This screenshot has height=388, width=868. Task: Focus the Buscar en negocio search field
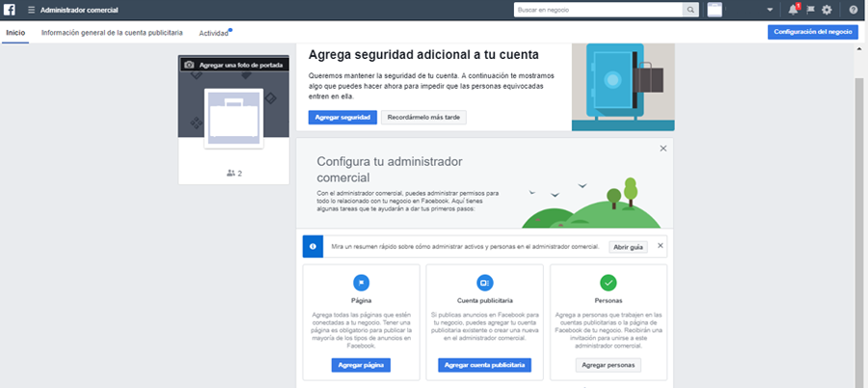[598, 10]
